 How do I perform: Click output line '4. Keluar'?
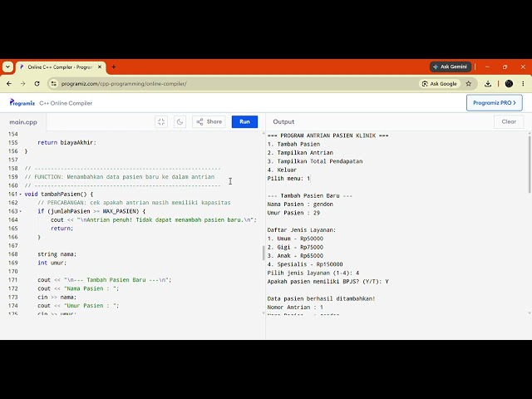282,170
